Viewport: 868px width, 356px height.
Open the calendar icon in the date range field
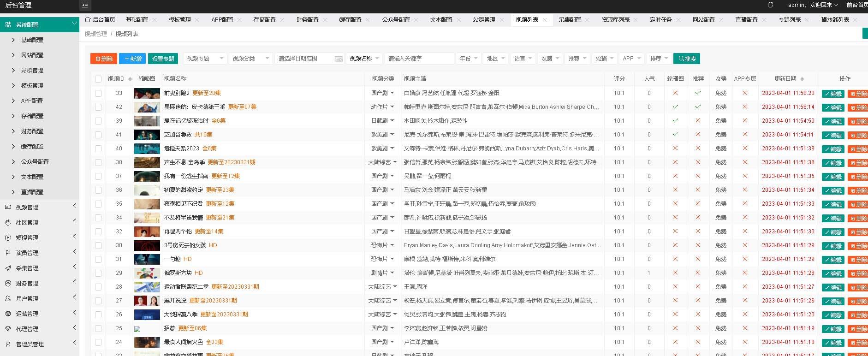pyautogui.click(x=339, y=59)
